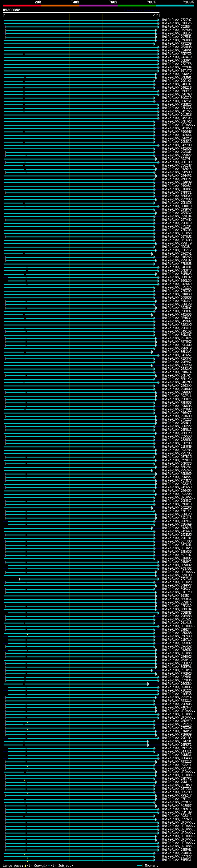
Task: Click hit label UniRef100_Q1AP39
Action: pos(176,182)
